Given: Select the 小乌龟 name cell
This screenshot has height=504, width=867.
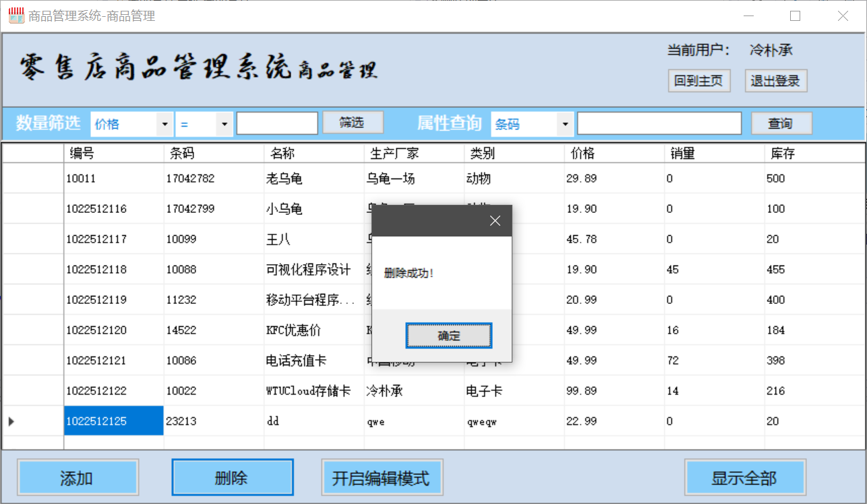Looking at the screenshot, I should click(314, 209).
